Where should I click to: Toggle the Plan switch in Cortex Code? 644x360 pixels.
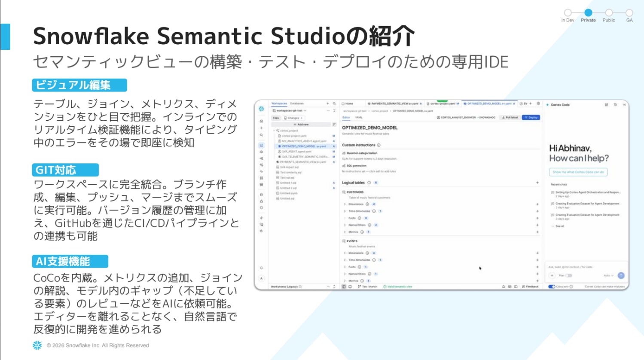569,275
